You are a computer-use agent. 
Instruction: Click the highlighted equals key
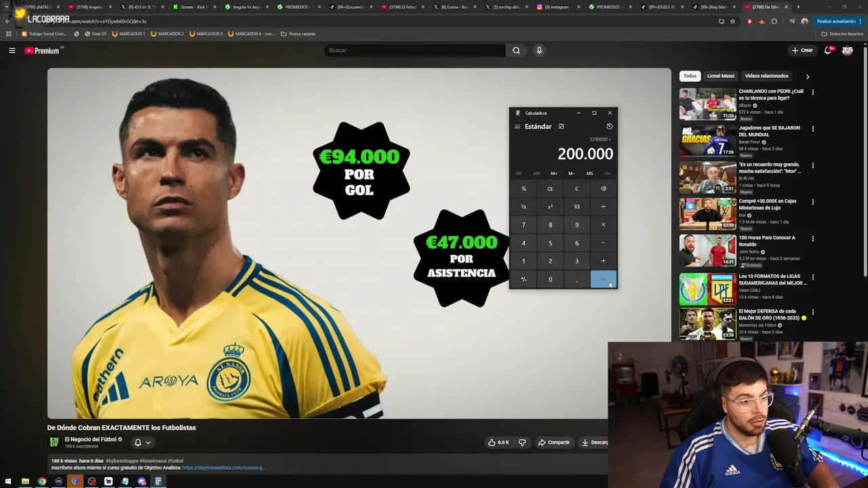click(603, 279)
